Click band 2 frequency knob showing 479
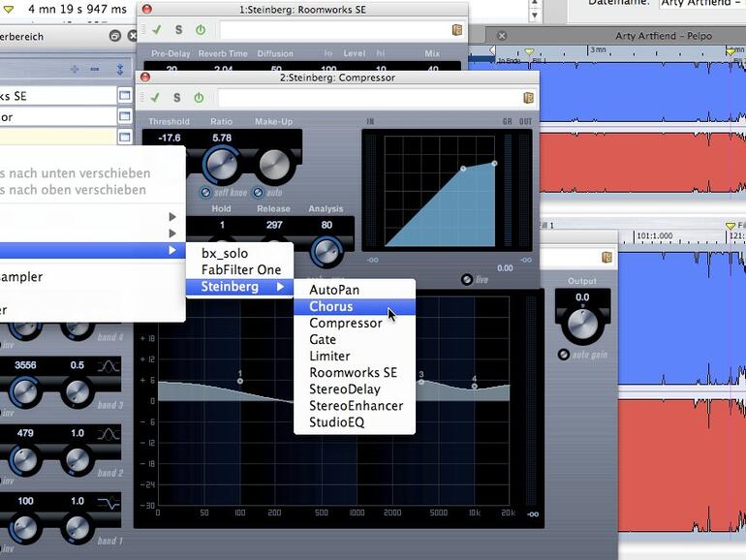This screenshot has height=560, width=746. pyautogui.click(x=25, y=460)
